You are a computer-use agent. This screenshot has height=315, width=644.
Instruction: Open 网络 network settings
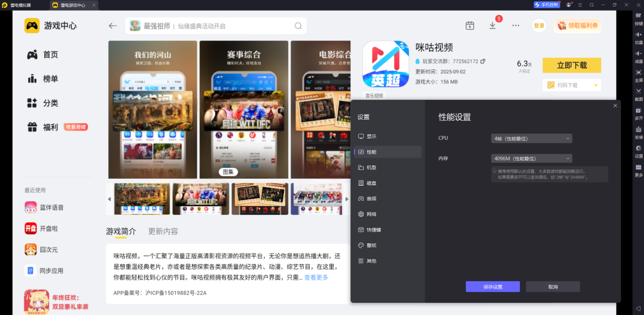point(388,214)
